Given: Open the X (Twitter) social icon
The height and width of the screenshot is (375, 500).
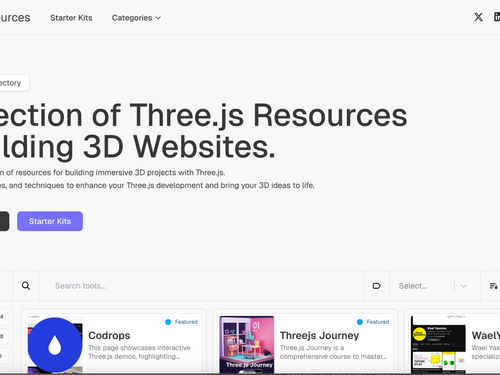Looking at the screenshot, I should point(478,17).
